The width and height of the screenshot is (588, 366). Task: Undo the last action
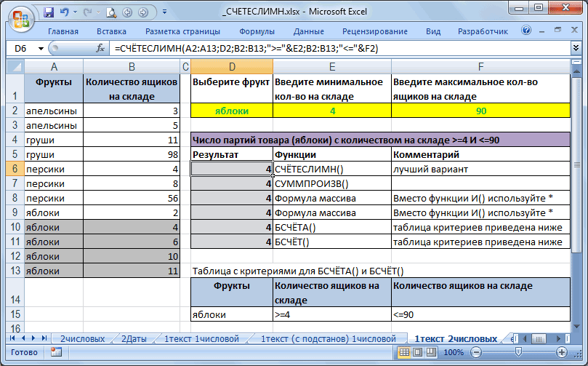[65, 12]
